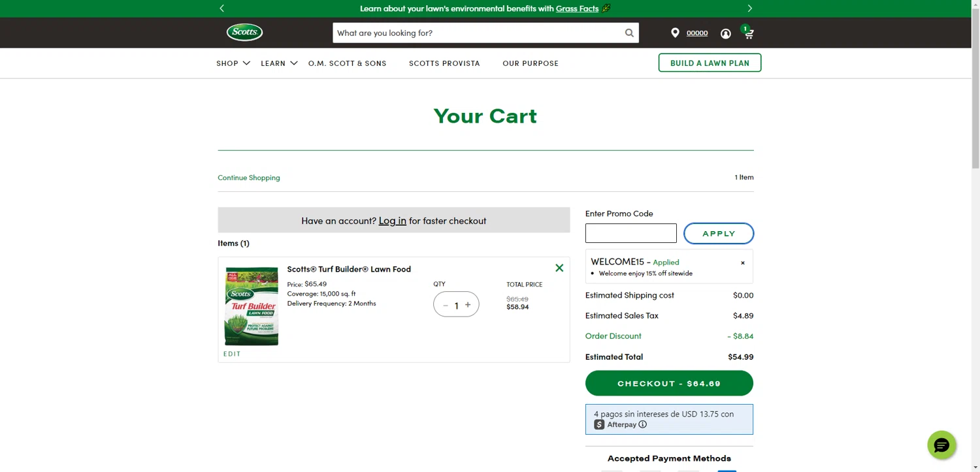
Task: Click Log in for faster checkout
Action: click(x=393, y=221)
